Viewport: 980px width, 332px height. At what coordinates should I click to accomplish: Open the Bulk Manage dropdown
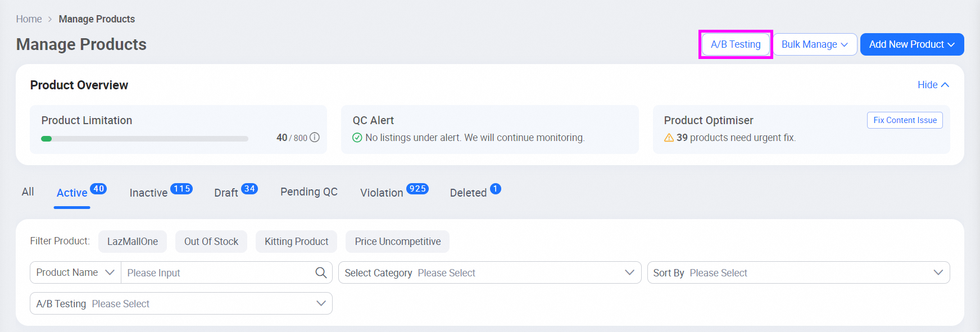815,44
